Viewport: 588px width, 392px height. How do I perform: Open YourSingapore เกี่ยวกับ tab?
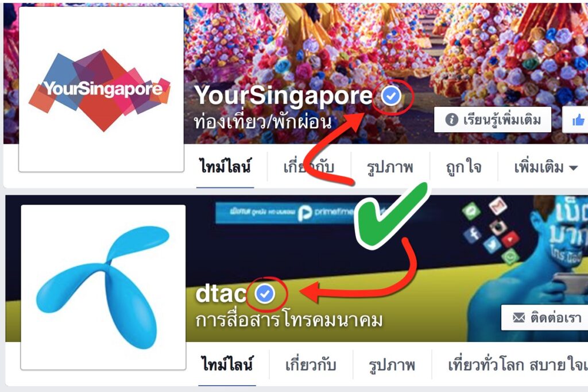coord(308,167)
